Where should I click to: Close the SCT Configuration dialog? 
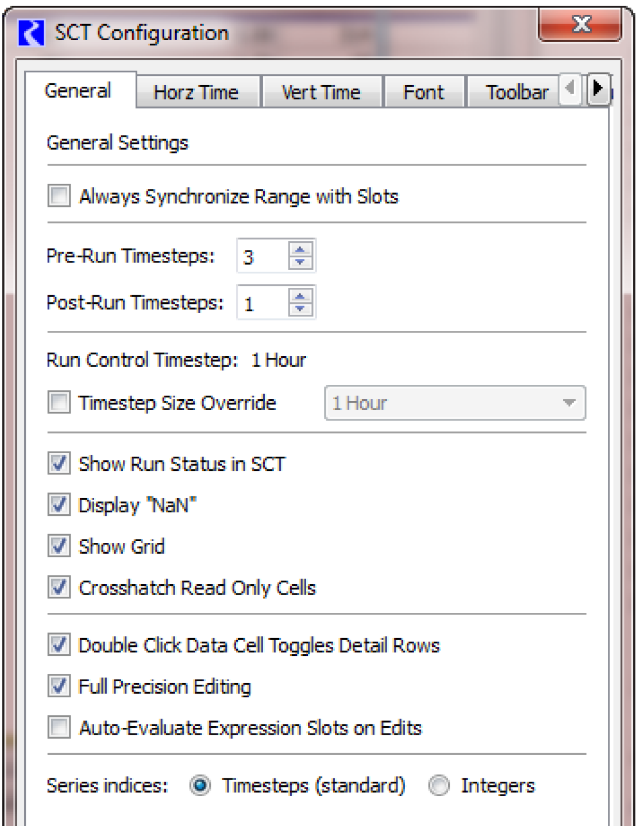pos(580,24)
